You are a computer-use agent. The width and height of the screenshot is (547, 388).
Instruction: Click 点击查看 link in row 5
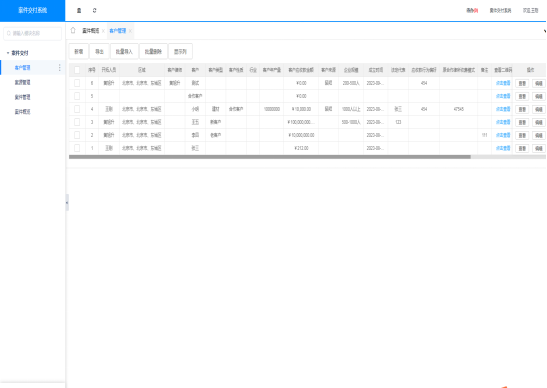point(503,96)
